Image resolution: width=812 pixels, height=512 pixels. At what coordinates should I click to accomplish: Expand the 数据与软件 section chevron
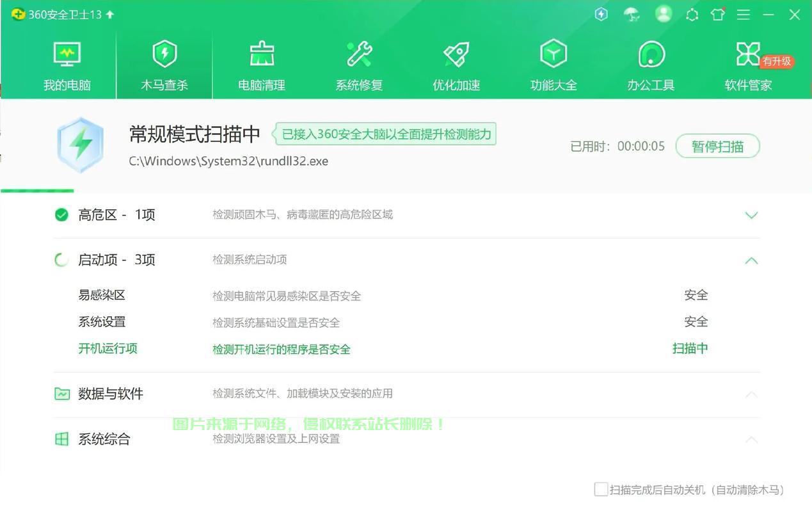[x=751, y=394]
